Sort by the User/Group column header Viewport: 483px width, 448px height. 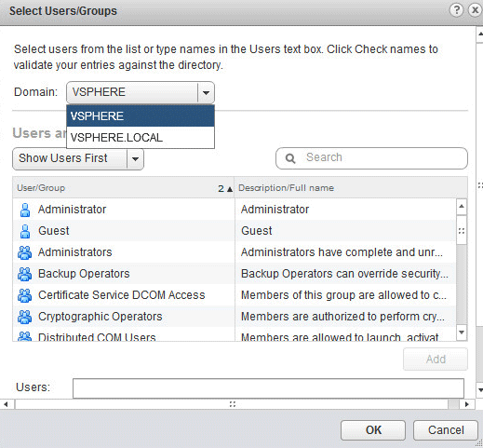(124, 188)
